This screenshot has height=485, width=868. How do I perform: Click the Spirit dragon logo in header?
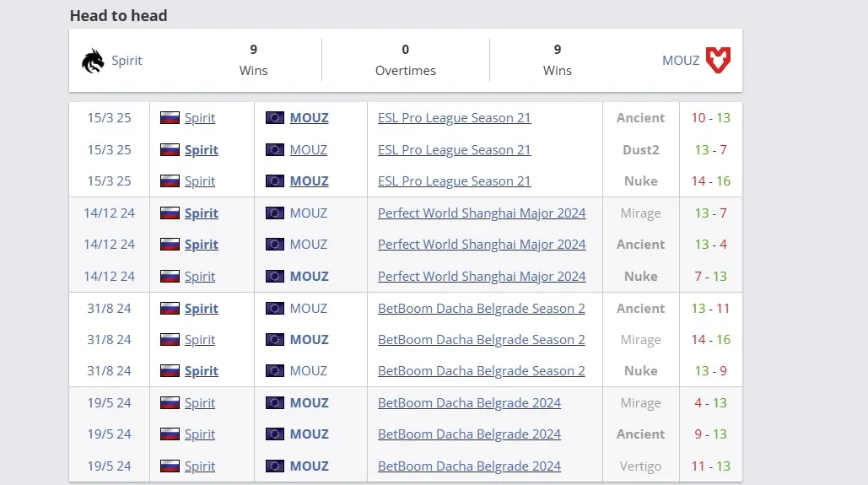(93, 61)
